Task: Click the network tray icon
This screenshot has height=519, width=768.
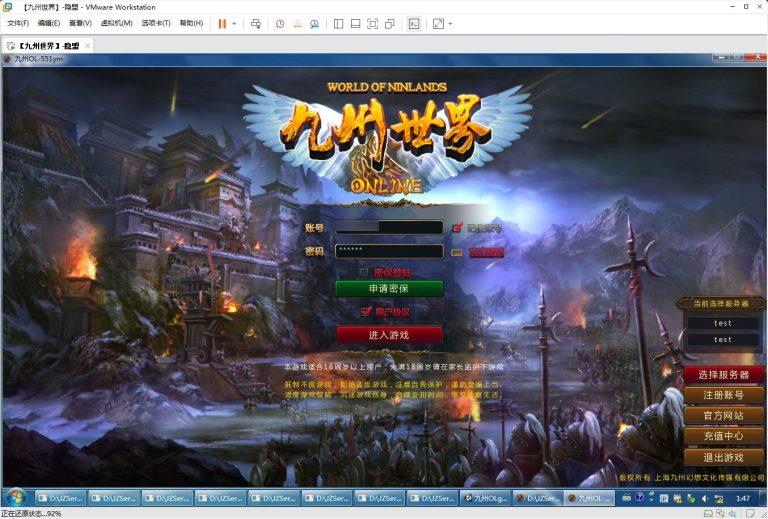Action: tap(719, 498)
